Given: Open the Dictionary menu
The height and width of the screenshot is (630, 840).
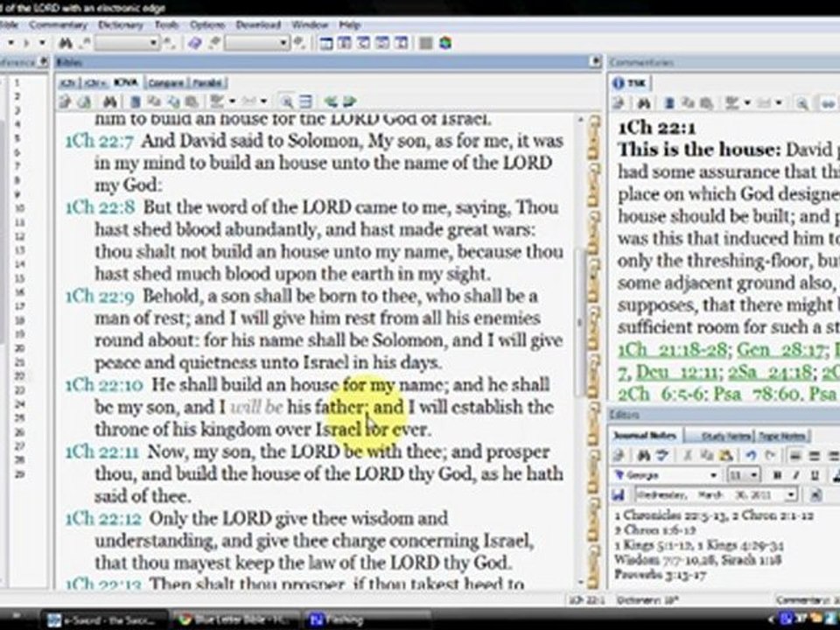Looking at the screenshot, I should [121, 25].
